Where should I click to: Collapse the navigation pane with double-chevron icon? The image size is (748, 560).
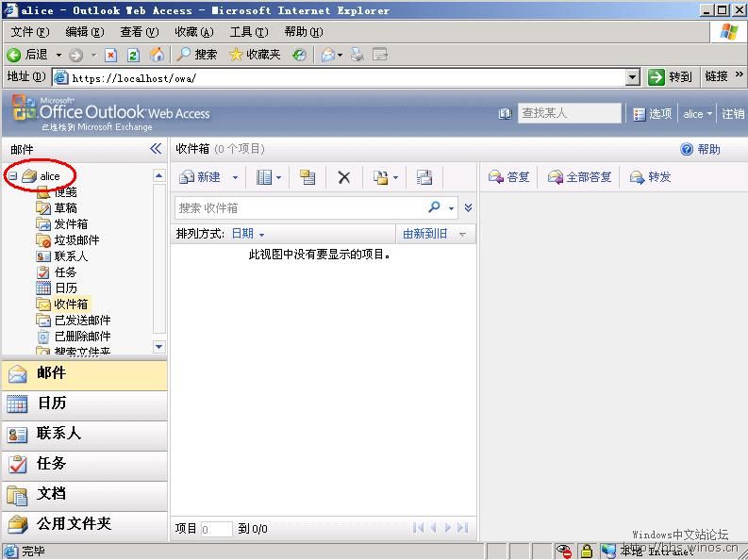(156, 149)
